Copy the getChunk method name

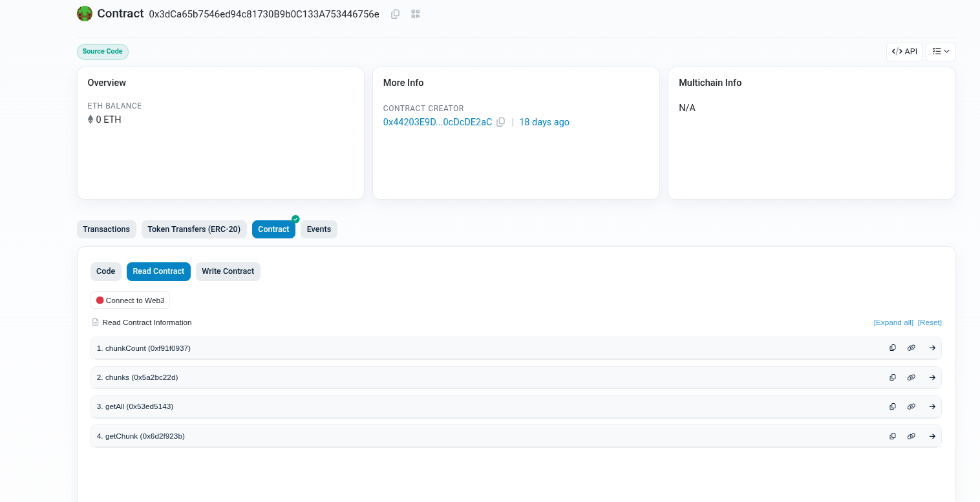coord(893,436)
